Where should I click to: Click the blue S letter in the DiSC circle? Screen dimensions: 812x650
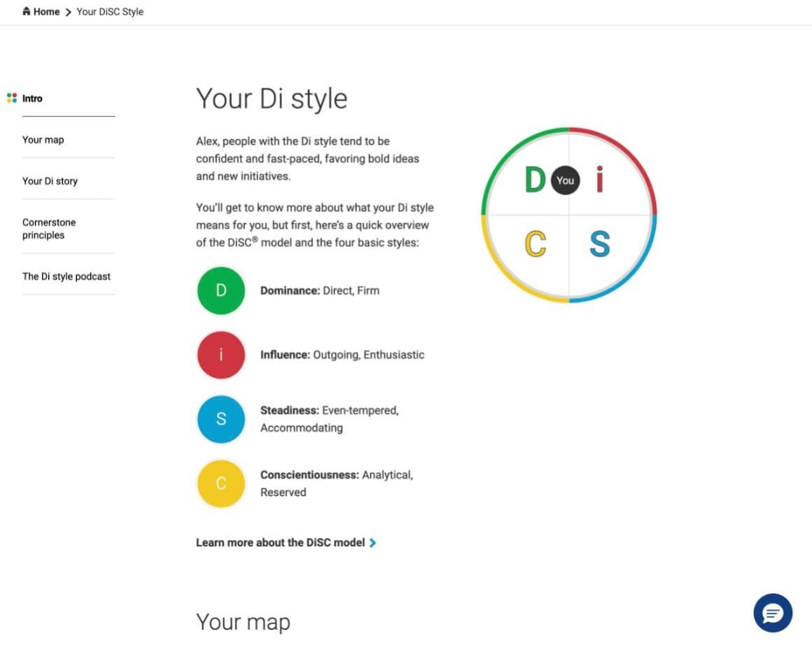[600, 243]
